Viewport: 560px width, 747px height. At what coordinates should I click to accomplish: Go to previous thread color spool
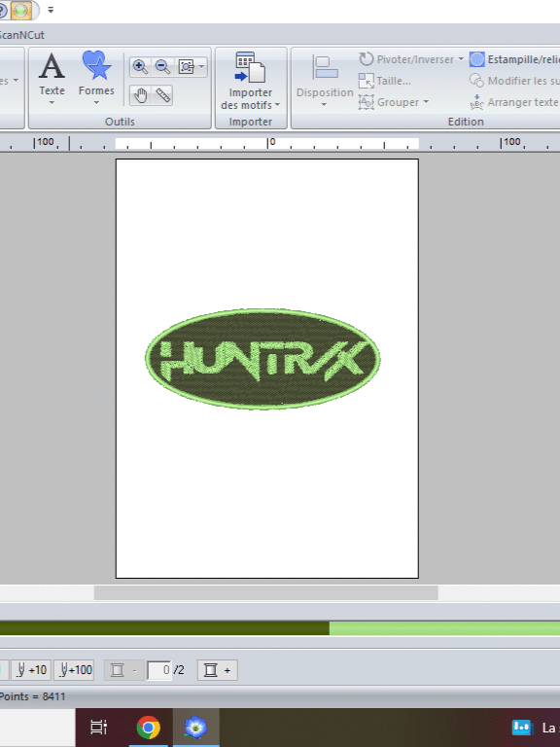[x=123, y=670]
